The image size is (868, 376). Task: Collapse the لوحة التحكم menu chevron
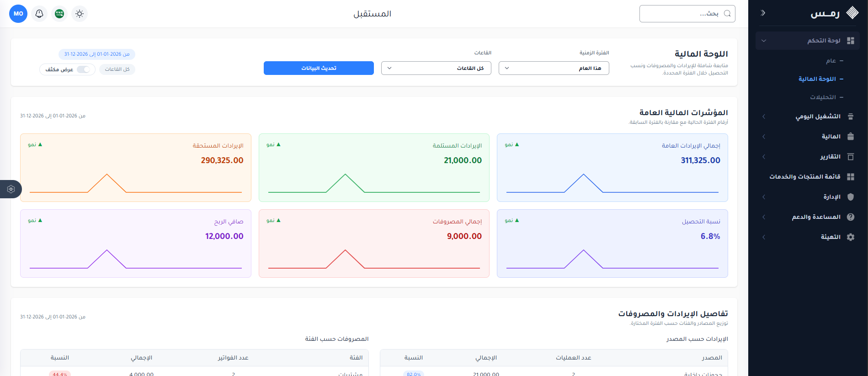pyautogui.click(x=764, y=41)
